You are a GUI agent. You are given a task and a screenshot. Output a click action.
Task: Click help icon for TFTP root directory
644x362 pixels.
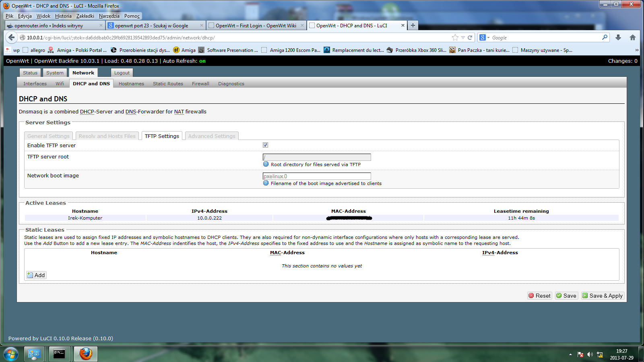pyautogui.click(x=266, y=164)
